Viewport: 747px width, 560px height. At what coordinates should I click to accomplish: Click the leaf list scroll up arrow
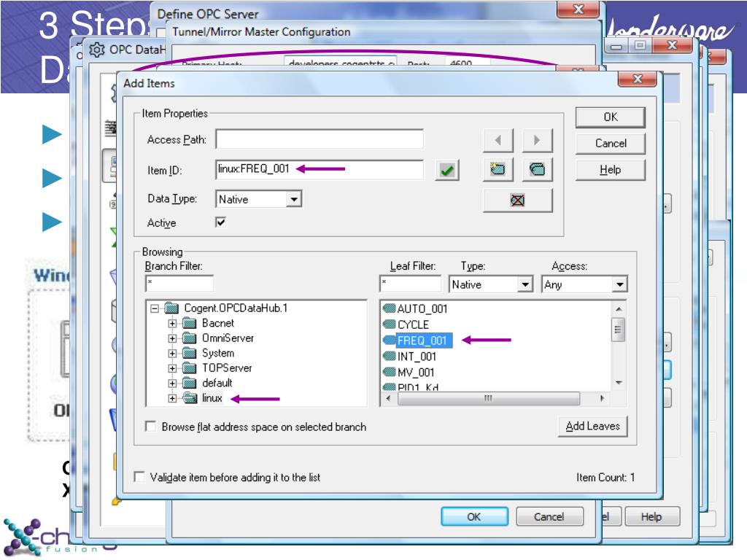tap(619, 308)
